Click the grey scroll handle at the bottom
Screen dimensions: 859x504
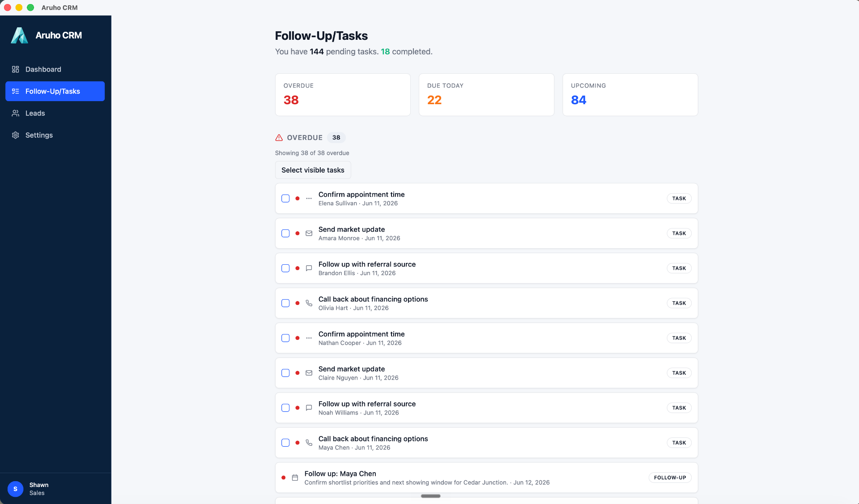(431, 496)
